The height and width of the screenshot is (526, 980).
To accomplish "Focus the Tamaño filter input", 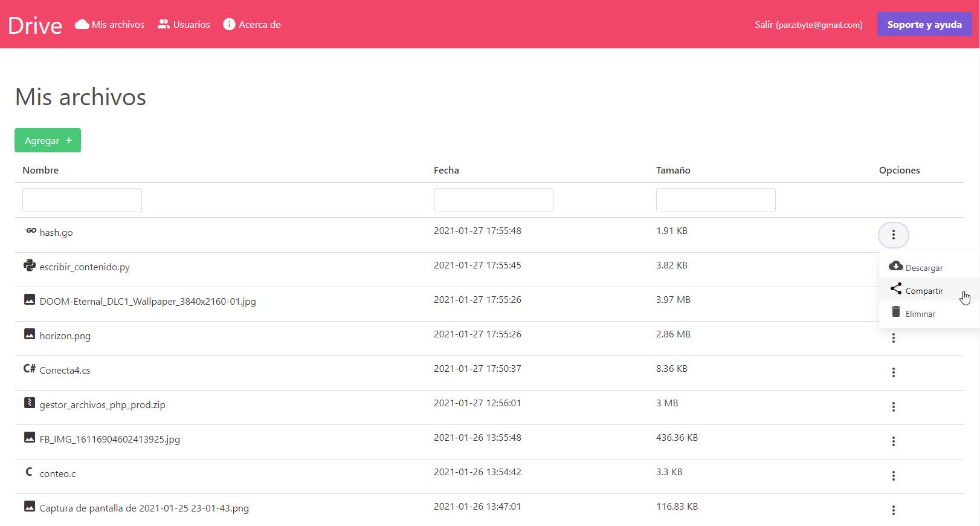I will coord(716,200).
